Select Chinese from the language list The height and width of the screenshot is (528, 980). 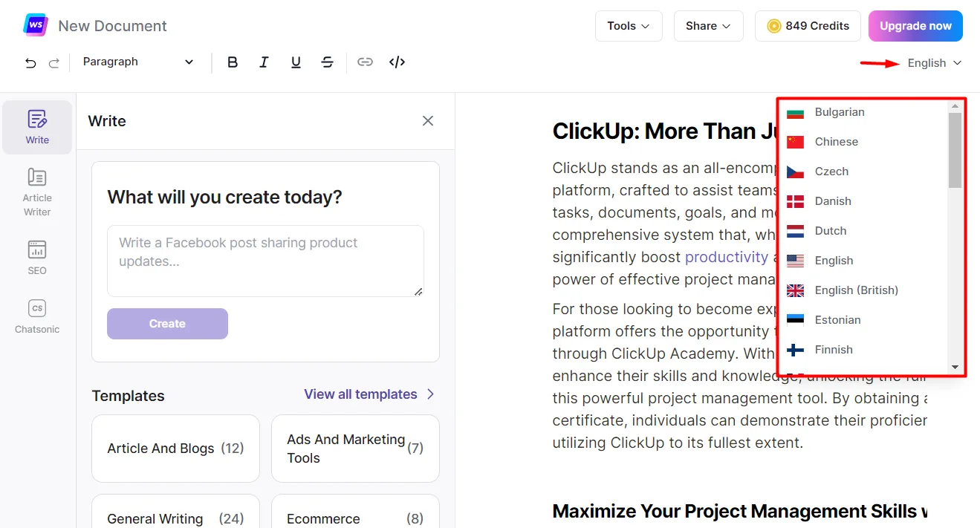point(863,142)
